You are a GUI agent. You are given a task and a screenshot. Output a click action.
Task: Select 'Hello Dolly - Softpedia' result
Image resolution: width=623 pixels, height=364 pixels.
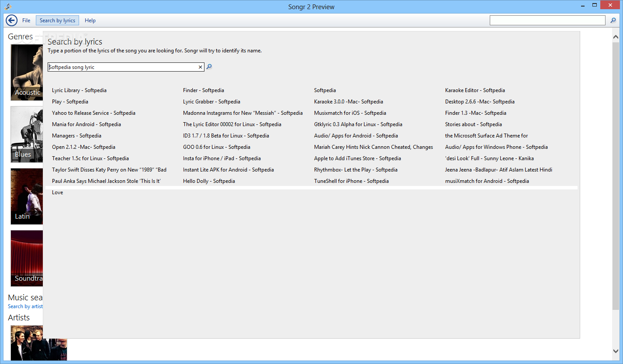pos(209,181)
